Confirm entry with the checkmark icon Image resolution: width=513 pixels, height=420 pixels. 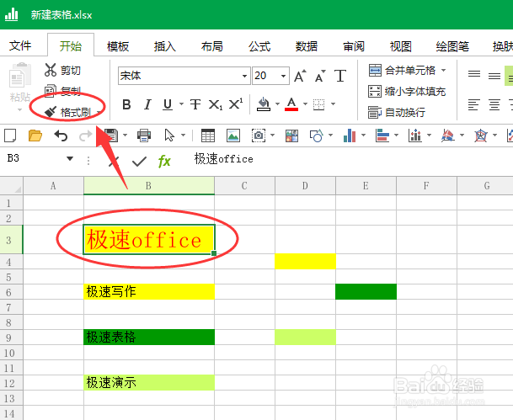tap(139, 161)
